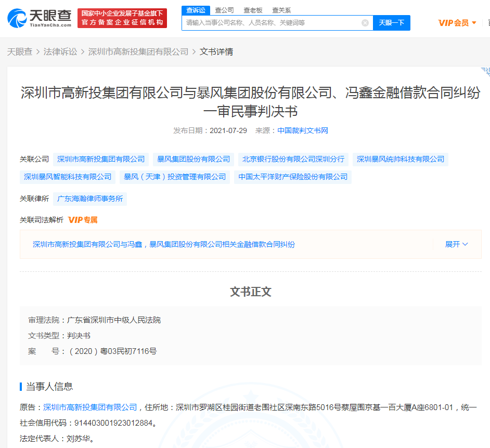Open the 法律诉讼 breadcrumb link
Image resolution: width=490 pixels, height=448 pixels.
(x=60, y=51)
